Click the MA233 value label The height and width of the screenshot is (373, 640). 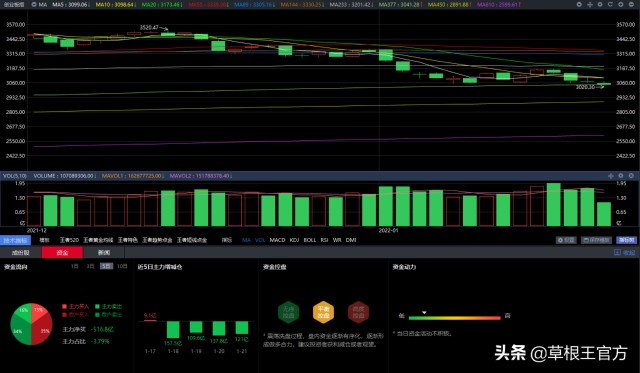pyautogui.click(x=352, y=4)
